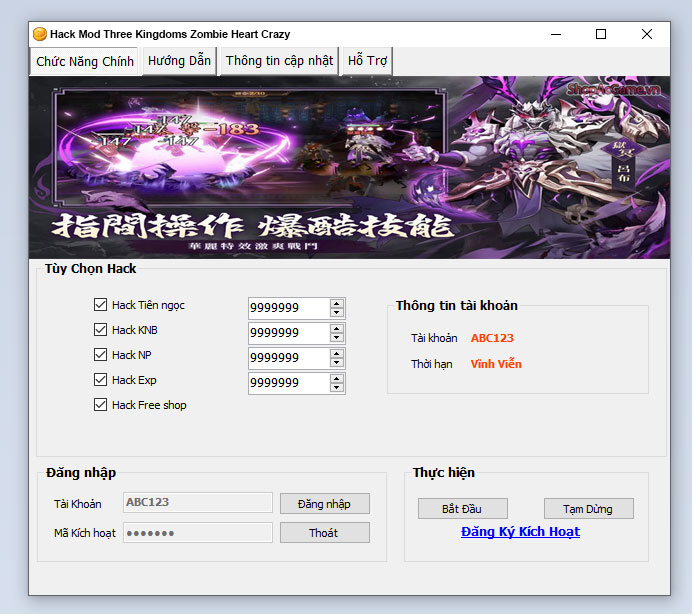Click the Vĩnh Viễn duration text
Image resolution: width=693 pixels, height=616 pixels.
point(496,364)
